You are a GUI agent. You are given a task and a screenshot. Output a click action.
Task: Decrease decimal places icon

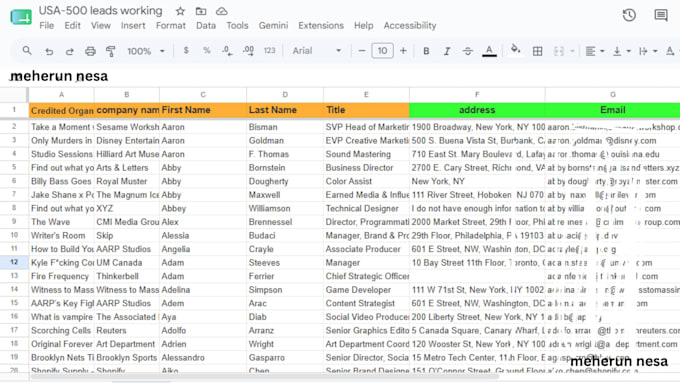(227, 51)
